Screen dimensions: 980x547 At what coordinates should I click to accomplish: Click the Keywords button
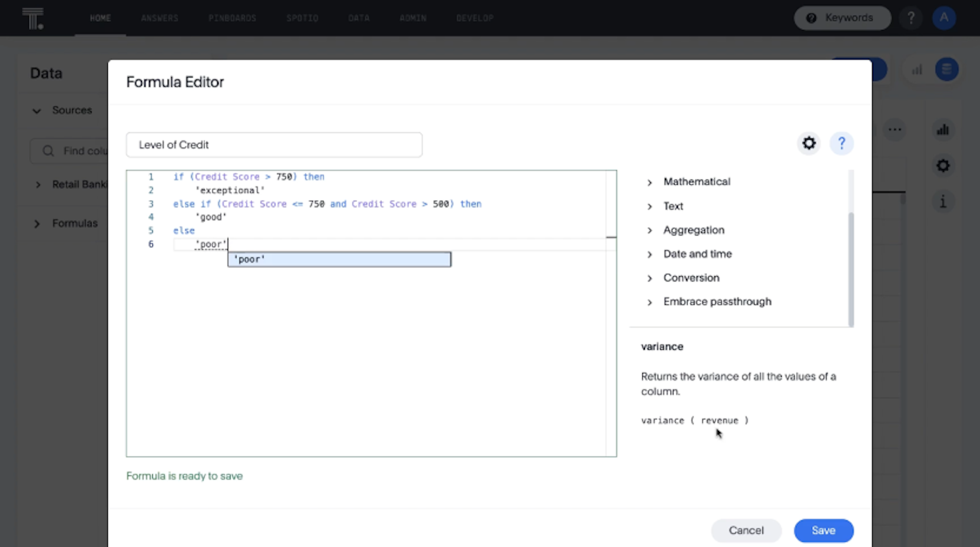pyautogui.click(x=842, y=18)
